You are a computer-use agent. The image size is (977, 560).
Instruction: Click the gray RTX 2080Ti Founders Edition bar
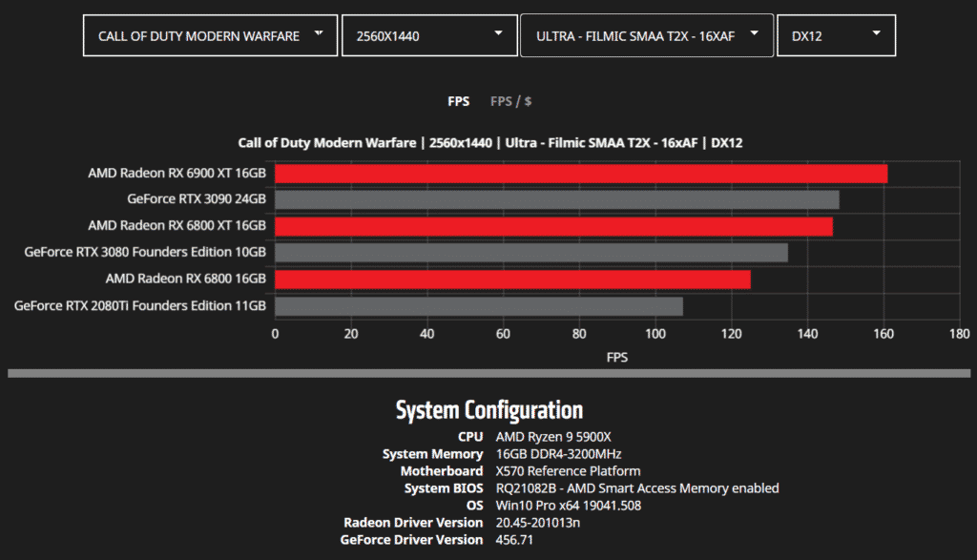pos(478,306)
